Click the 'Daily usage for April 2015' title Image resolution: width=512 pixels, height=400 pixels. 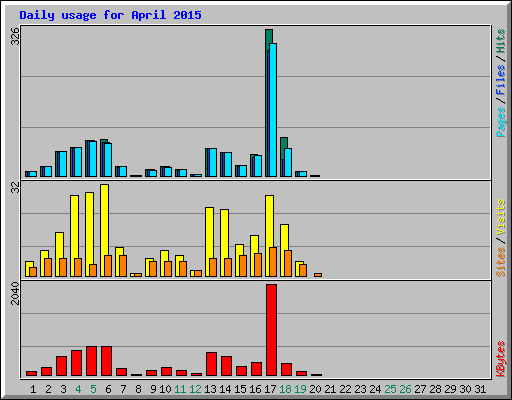coord(110,15)
